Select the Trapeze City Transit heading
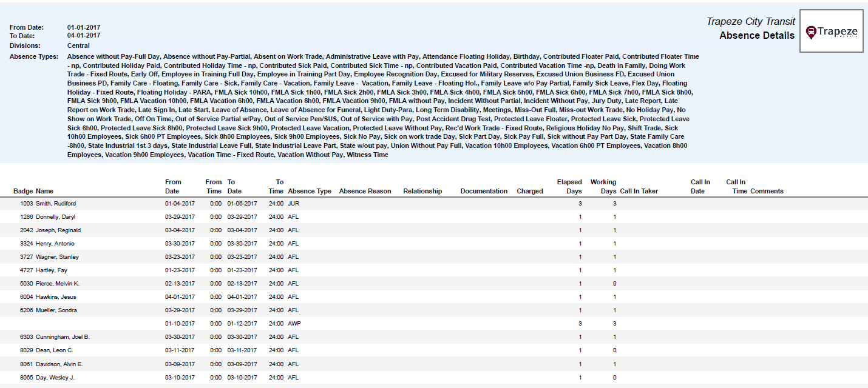 coord(751,21)
